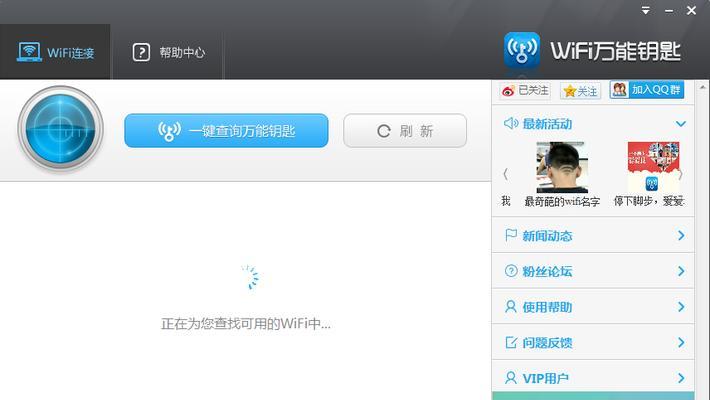Click 加入QQ群 button
The height and width of the screenshot is (400, 710).
647,90
